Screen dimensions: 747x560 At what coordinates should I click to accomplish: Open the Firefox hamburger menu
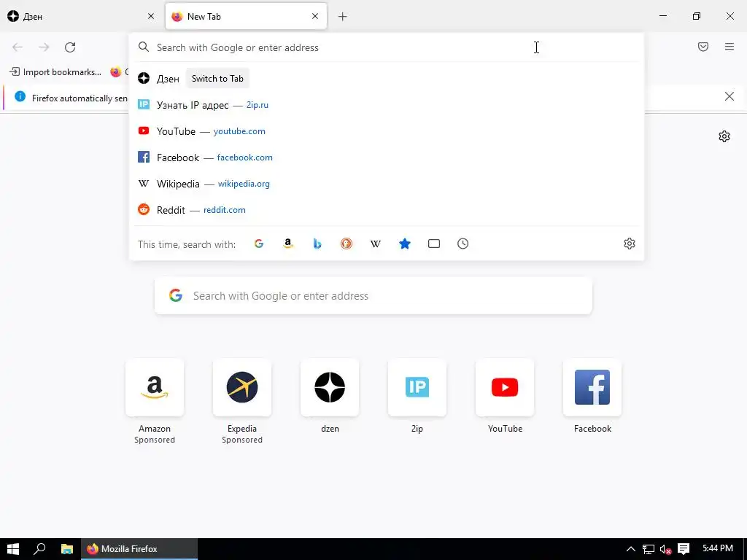[x=729, y=47]
